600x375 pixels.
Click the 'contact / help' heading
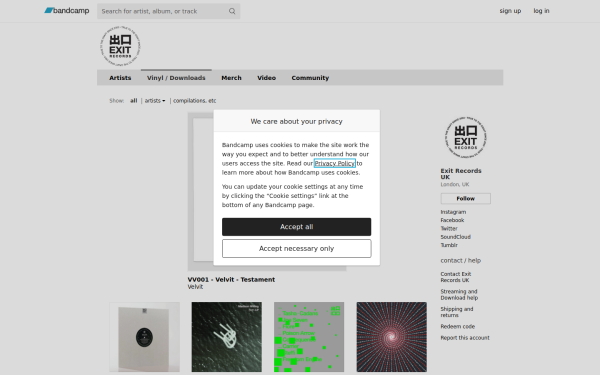coord(461,261)
